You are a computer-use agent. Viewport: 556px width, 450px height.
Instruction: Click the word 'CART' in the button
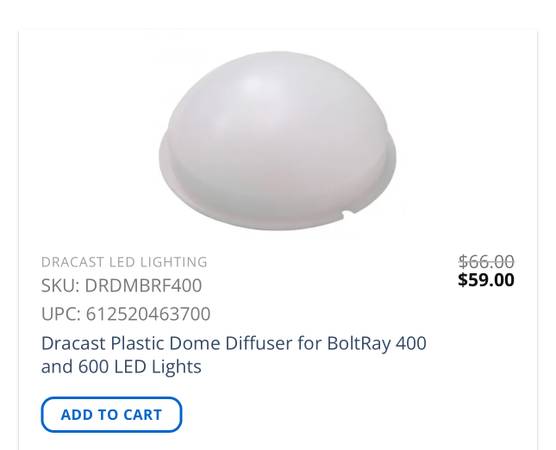tap(143, 415)
